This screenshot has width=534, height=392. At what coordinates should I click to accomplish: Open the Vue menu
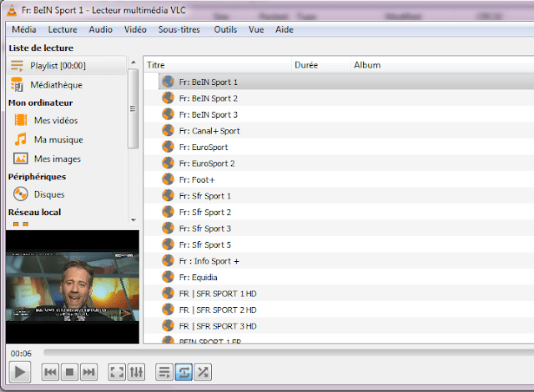(256, 29)
